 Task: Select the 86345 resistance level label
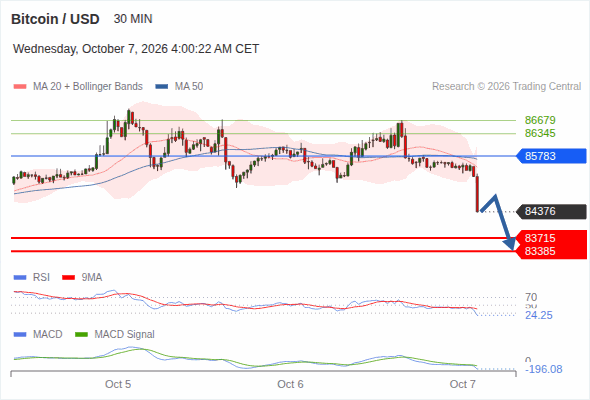point(540,133)
